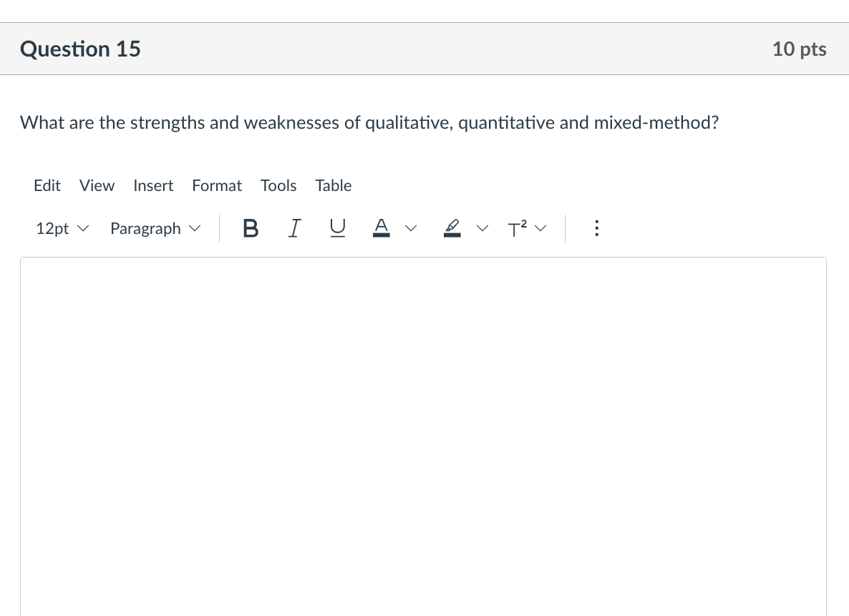Apply Italic formatting
The width and height of the screenshot is (849, 616).
coord(294,228)
